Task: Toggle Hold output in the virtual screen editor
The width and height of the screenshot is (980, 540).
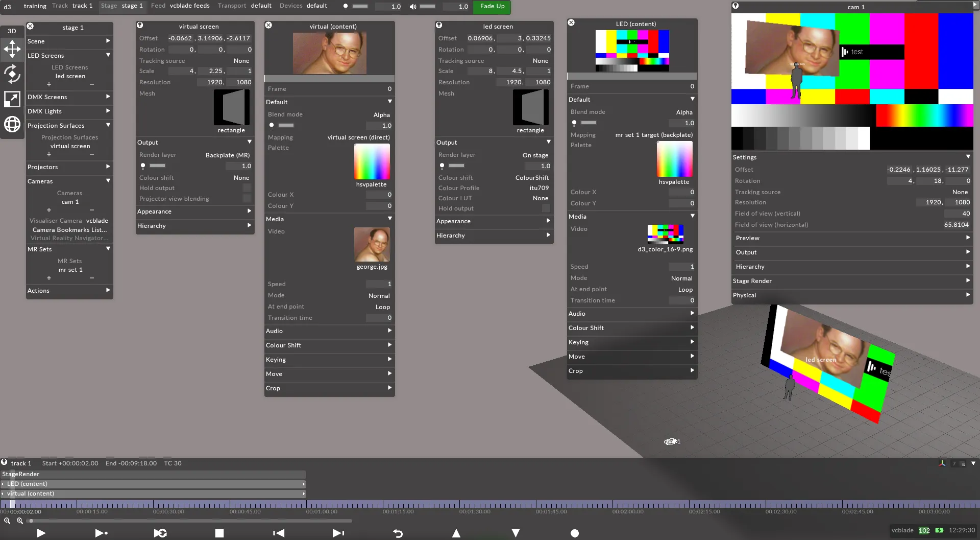Action: 246,188
